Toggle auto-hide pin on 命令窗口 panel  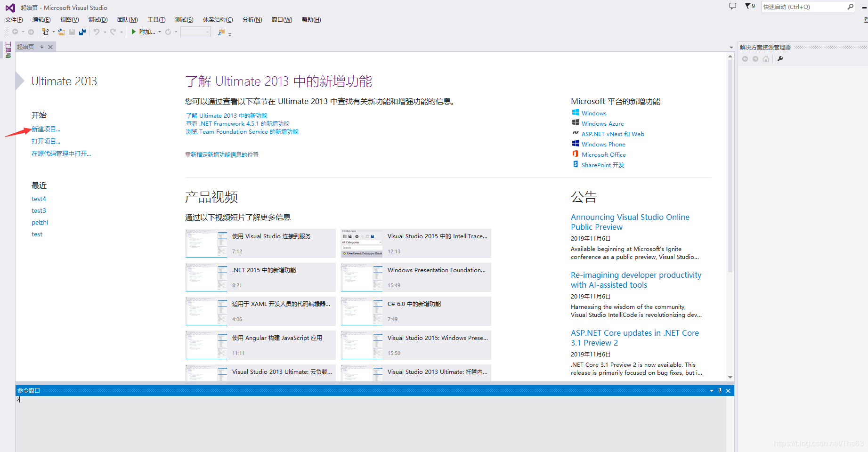point(720,390)
